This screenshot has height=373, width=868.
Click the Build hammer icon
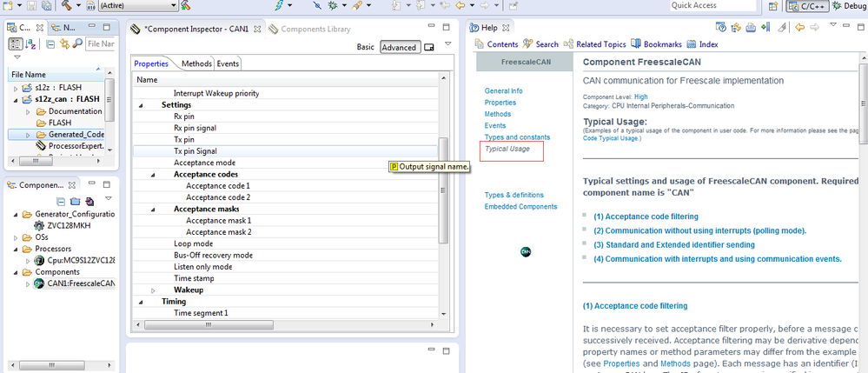click(67, 5)
